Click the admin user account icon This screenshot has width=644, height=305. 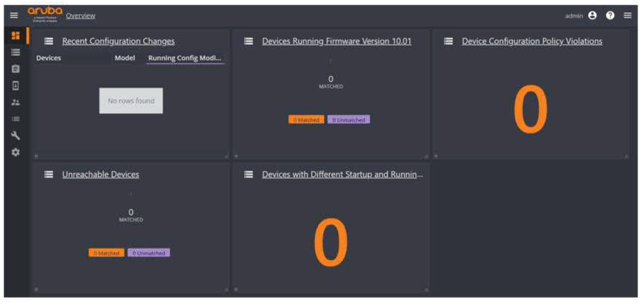(592, 15)
